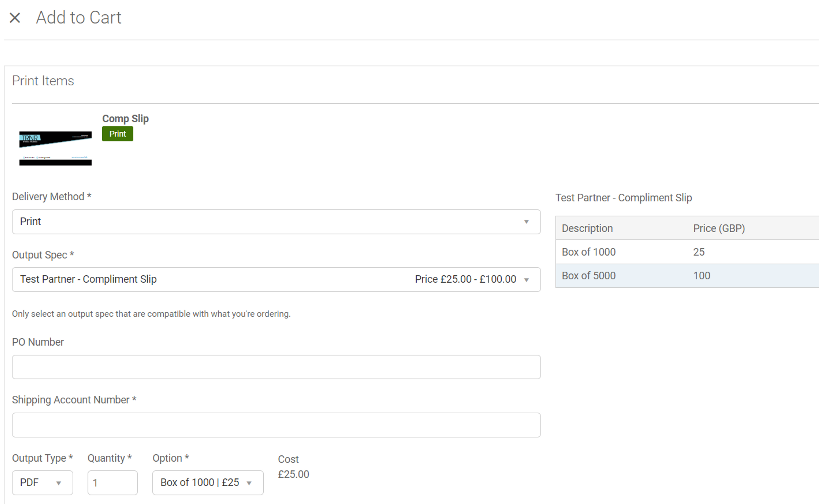Select the Box of 5000 table row
Image resolution: width=819 pixels, height=504 pixels.
(687, 276)
